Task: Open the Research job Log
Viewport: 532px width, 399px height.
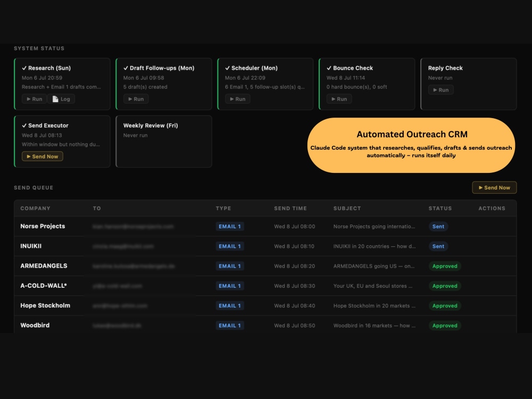Action: 61,99
